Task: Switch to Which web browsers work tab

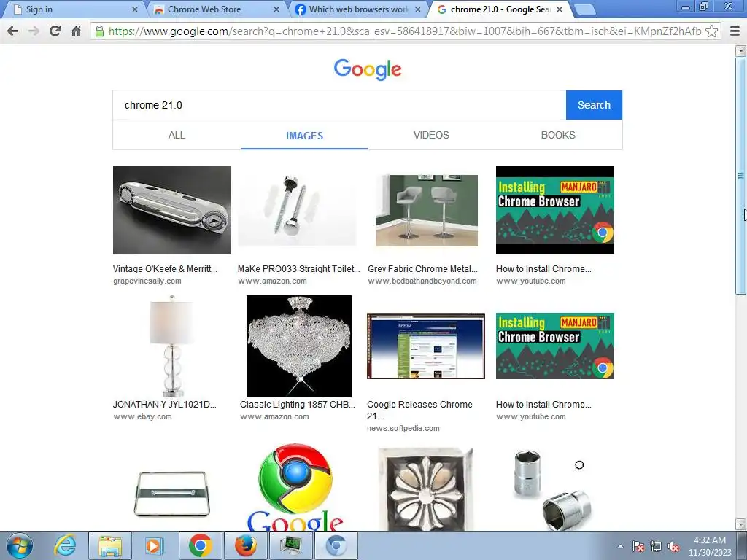Action: pos(357,9)
